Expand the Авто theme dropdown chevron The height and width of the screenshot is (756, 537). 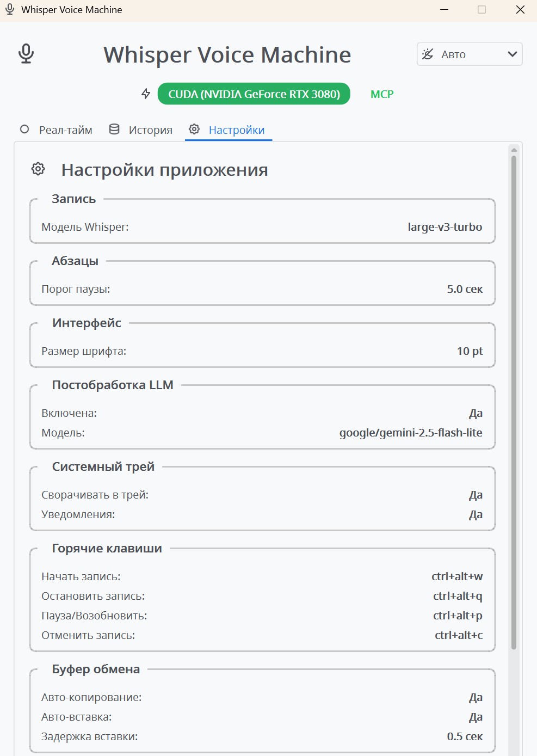click(x=511, y=54)
